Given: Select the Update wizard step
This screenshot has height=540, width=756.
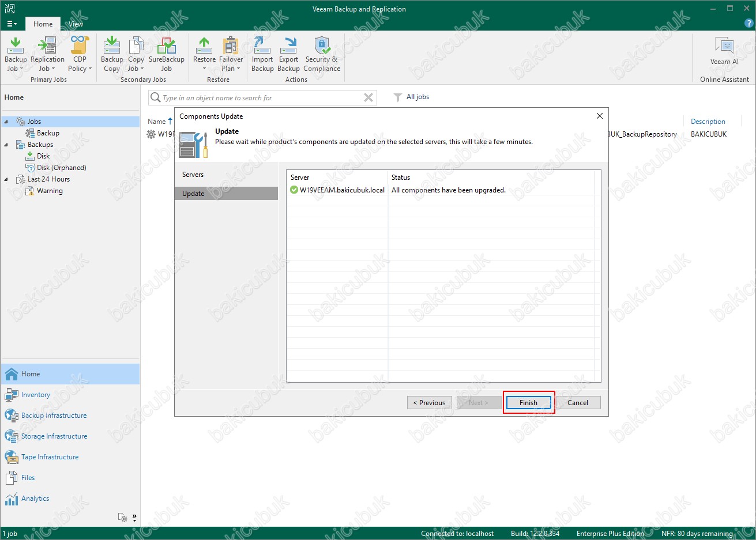Looking at the screenshot, I should tap(226, 194).
